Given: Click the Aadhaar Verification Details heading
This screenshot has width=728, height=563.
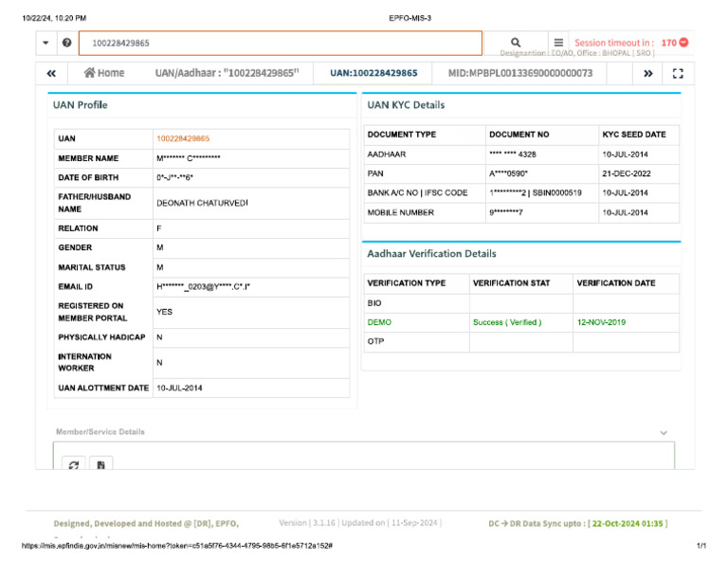Looking at the screenshot, I should click(431, 253).
